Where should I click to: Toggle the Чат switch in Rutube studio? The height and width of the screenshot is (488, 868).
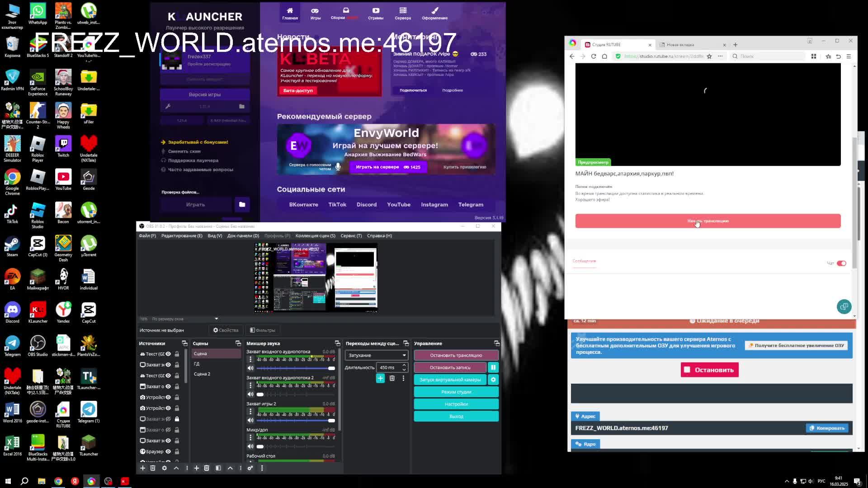click(x=841, y=263)
